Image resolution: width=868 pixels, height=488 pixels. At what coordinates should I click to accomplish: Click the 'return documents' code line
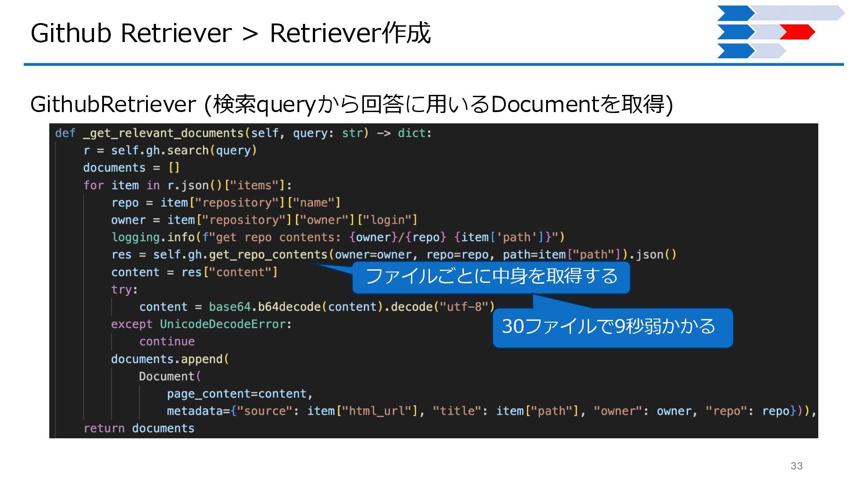139,428
